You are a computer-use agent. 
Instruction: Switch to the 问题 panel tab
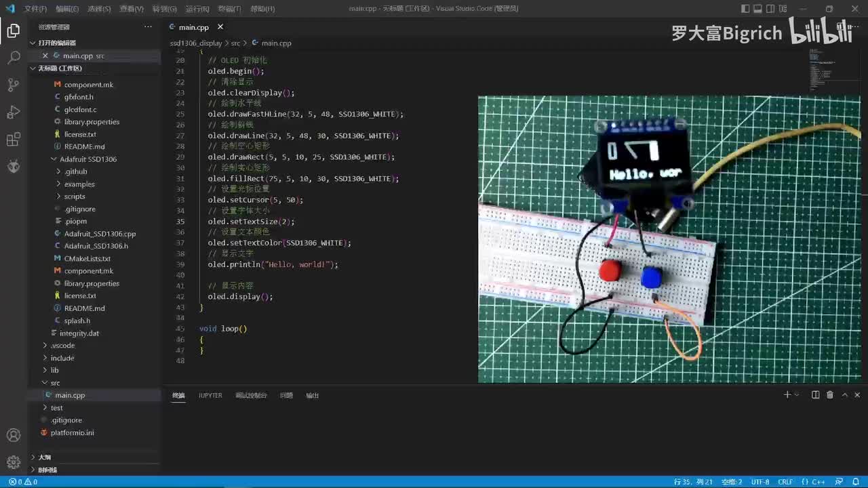coord(286,395)
